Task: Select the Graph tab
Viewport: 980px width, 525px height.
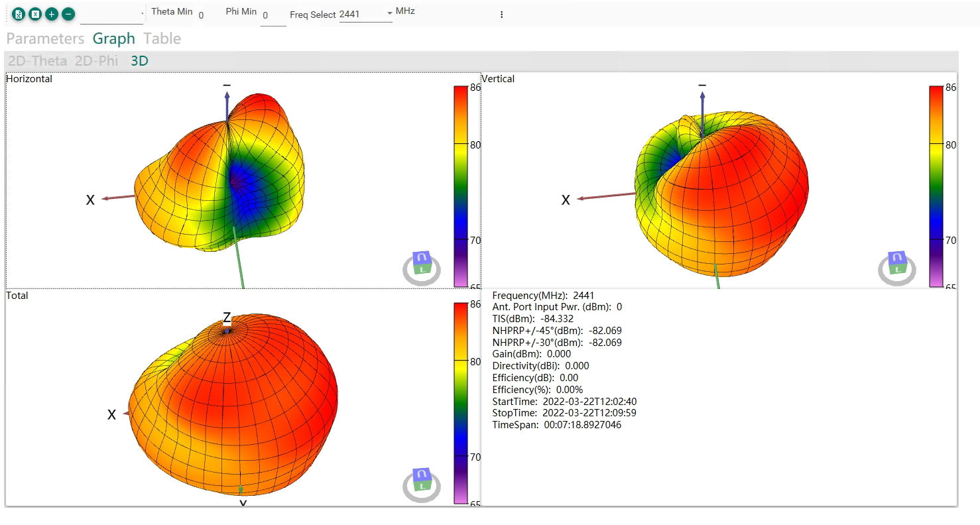Action: pos(114,38)
